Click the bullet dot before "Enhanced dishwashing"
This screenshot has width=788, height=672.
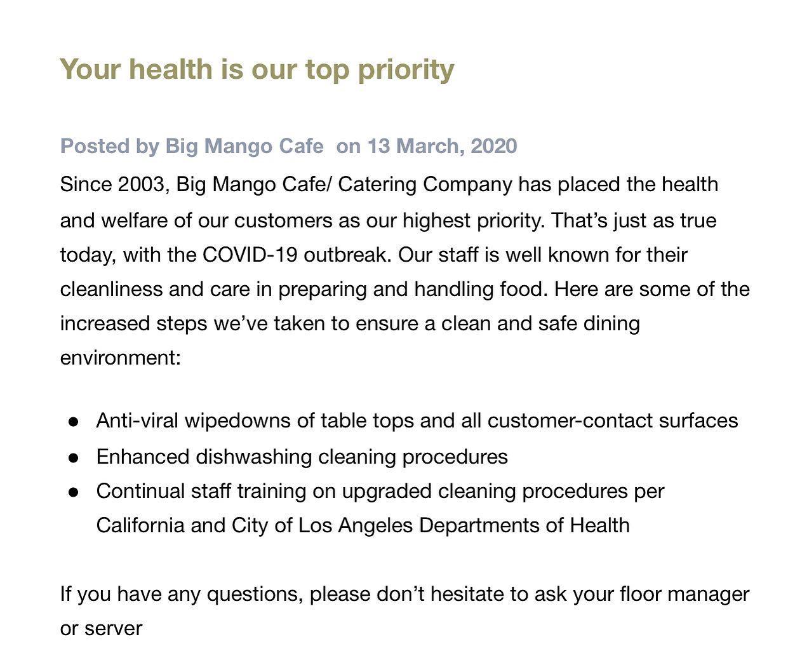coord(74,457)
